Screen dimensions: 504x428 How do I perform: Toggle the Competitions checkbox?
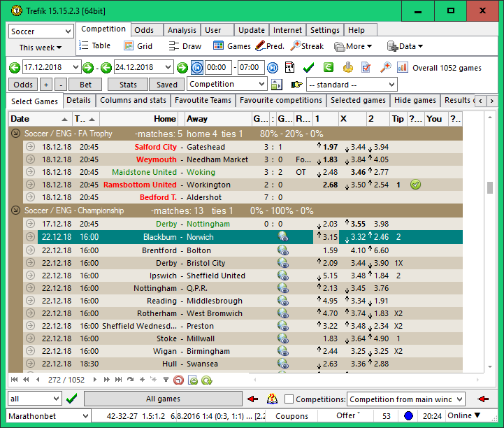[289, 399]
